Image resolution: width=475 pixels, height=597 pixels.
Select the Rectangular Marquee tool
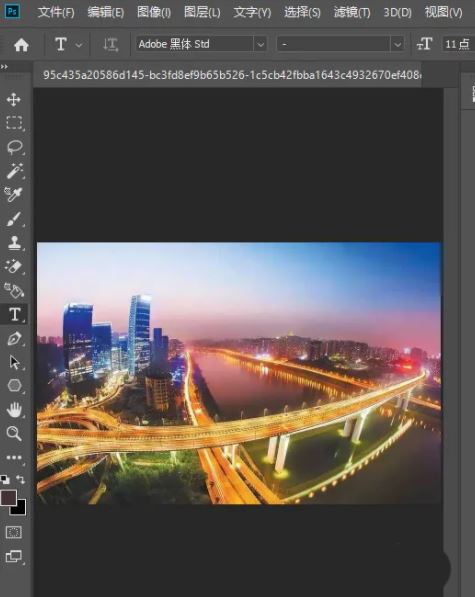[x=14, y=123]
